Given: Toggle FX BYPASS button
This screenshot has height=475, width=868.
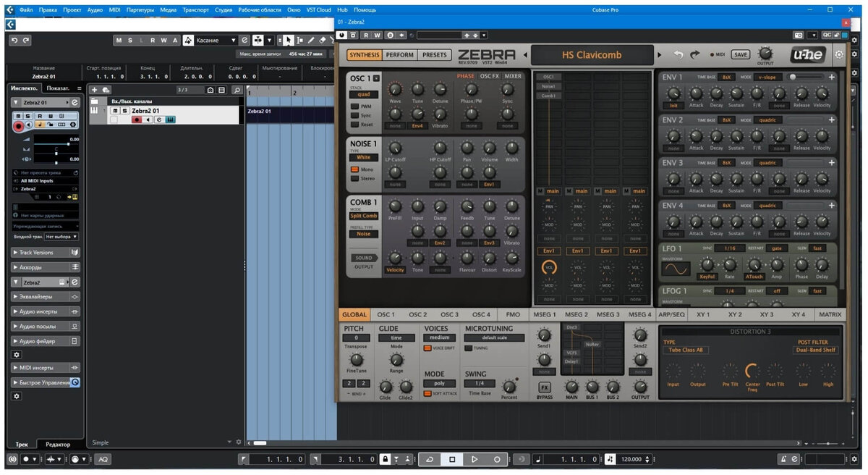Looking at the screenshot, I should 545,388.
